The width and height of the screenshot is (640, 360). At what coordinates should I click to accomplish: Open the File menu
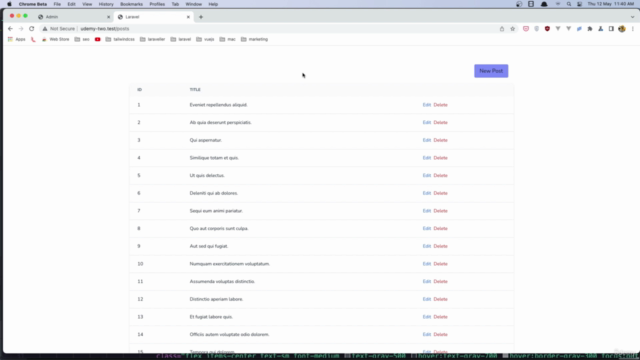click(x=57, y=4)
